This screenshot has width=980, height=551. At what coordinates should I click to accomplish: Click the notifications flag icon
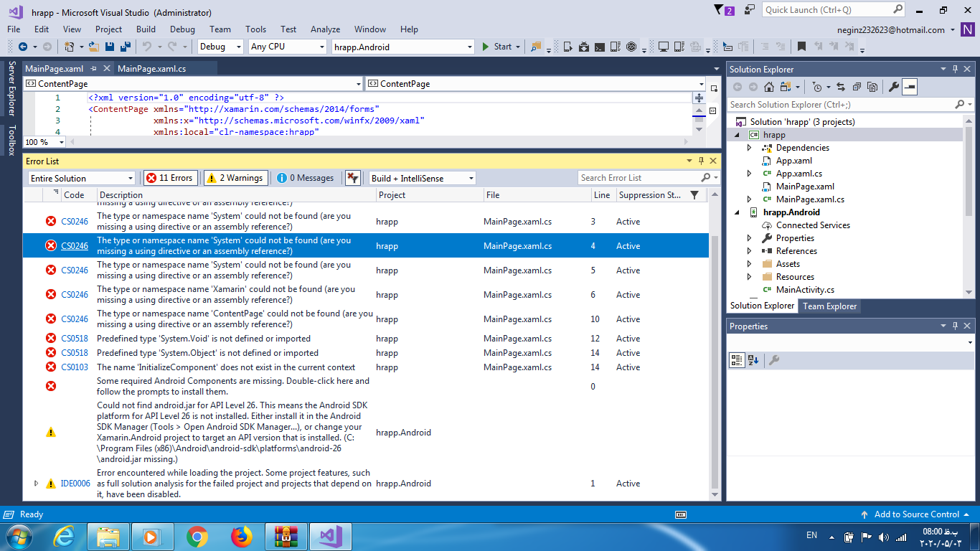tap(724, 10)
